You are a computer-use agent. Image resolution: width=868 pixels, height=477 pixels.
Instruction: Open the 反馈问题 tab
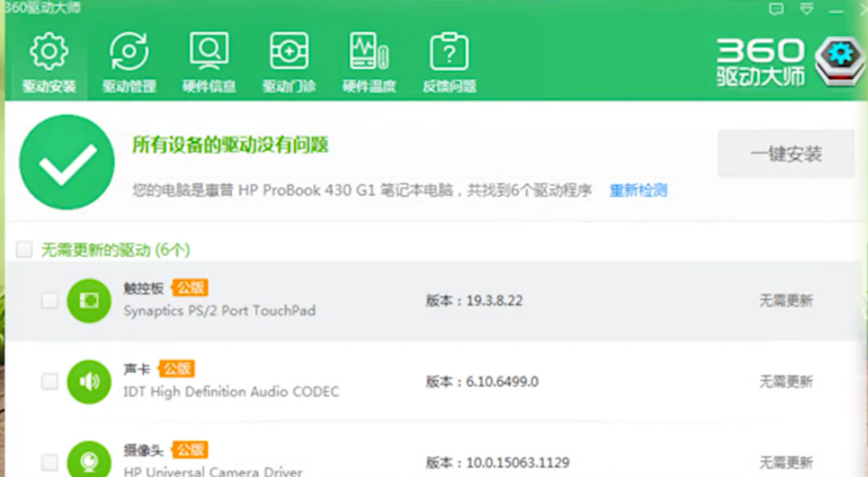[x=450, y=62]
